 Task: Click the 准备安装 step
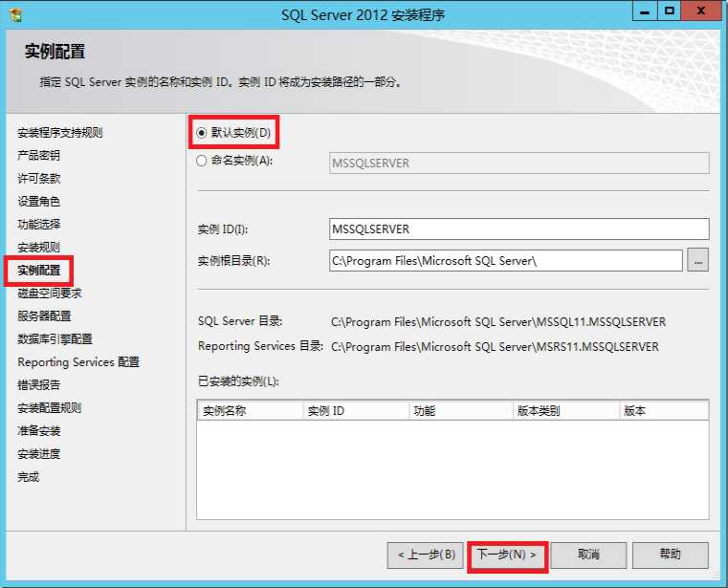point(38,430)
